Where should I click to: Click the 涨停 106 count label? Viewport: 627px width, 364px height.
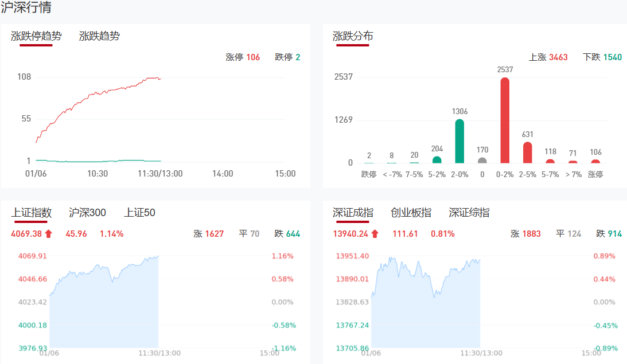coord(243,57)
